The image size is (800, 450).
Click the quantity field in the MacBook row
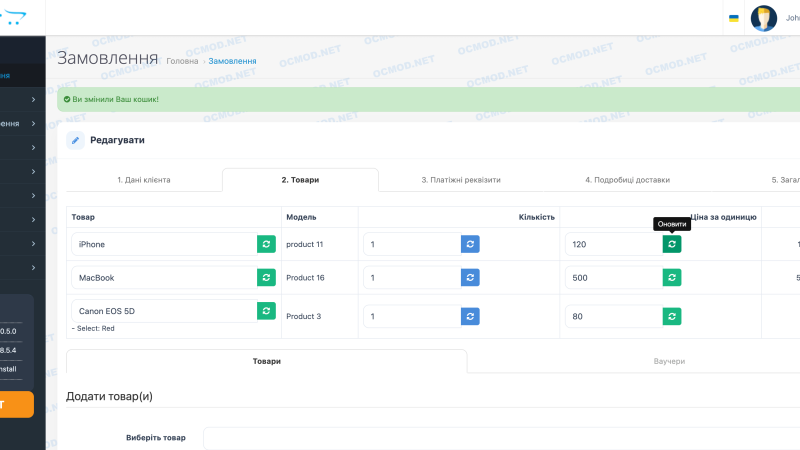tap(412, 278)
